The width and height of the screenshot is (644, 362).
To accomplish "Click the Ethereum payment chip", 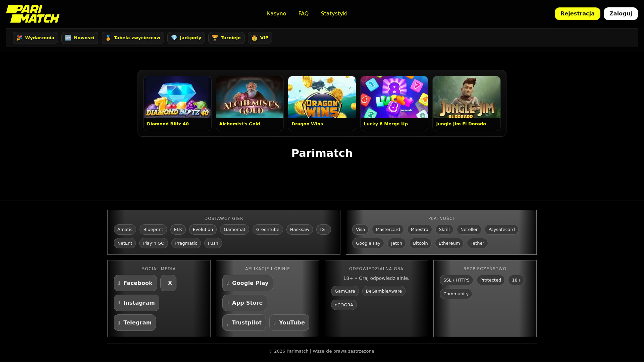I will [x=449, y=243].
